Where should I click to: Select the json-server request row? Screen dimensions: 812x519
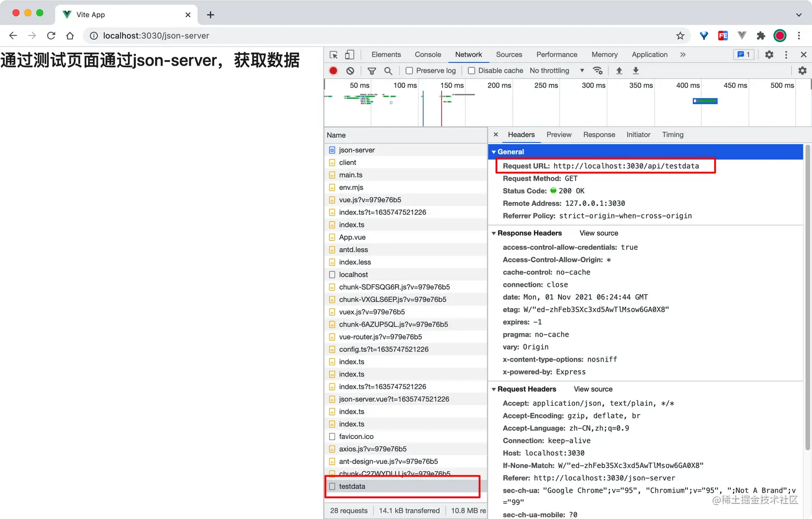pyautogui.click(x=405, y=150)
